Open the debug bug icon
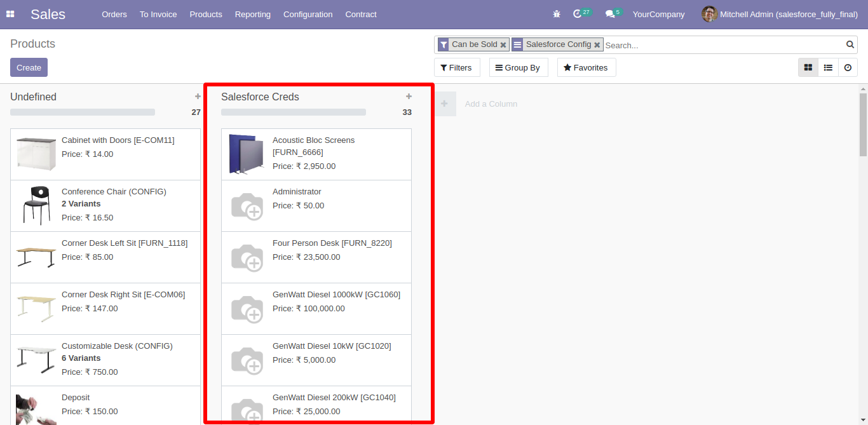The image size is (868, 425). click(557, 14)
